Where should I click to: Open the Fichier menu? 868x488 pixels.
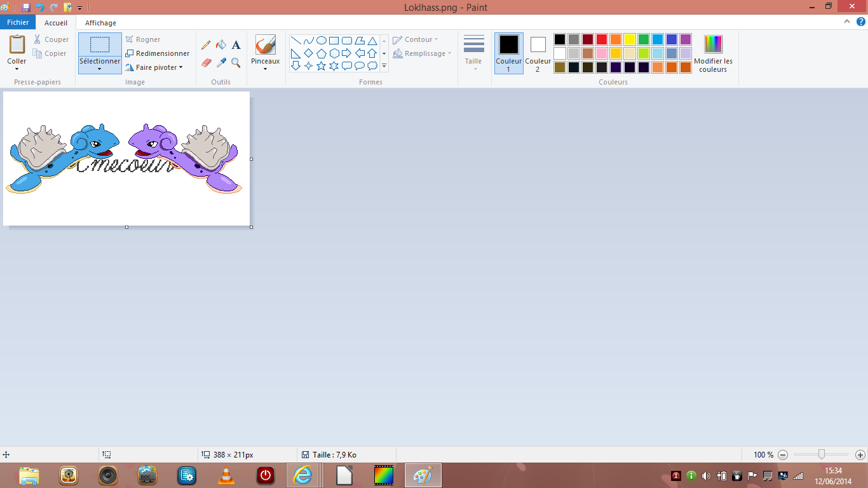point(18,22)
